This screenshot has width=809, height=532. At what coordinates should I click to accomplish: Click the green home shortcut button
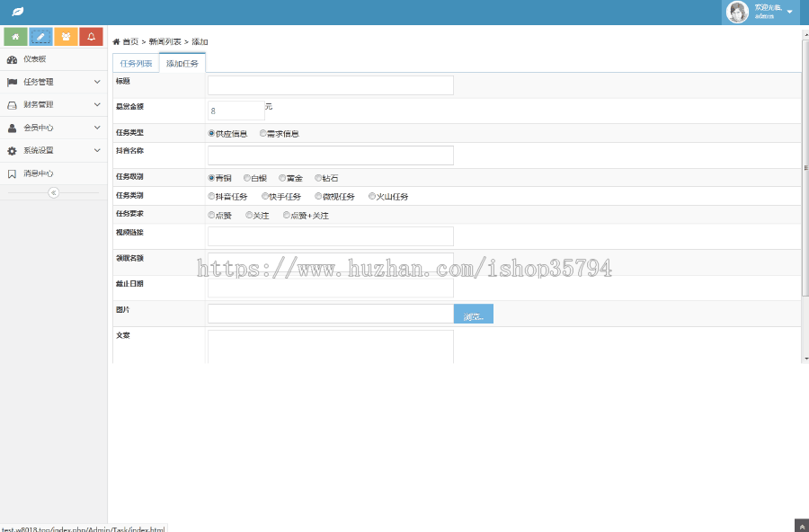point(15,37)
